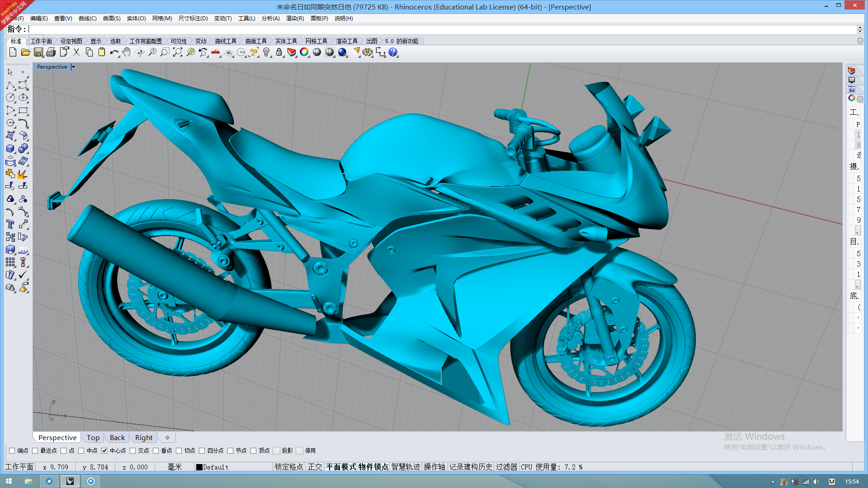Click the Default layer color swatch
This screenshot has width=868, height=488.
pyautogui.click(x=199, y=467)
